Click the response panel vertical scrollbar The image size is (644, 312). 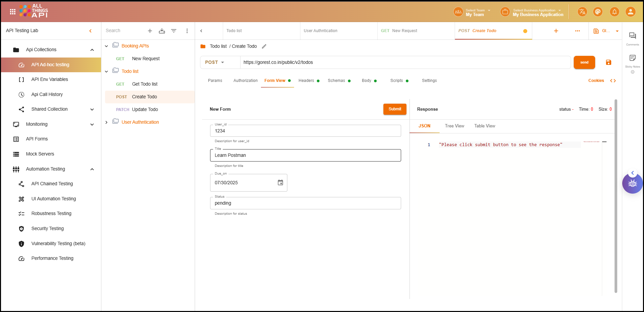click(616, 196)
